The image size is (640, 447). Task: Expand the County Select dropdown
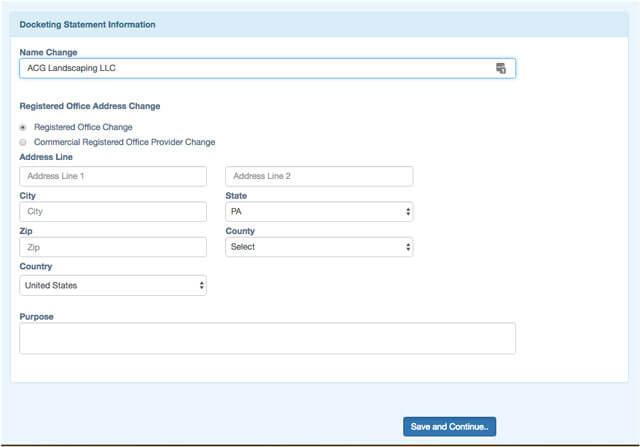(319, 247)
